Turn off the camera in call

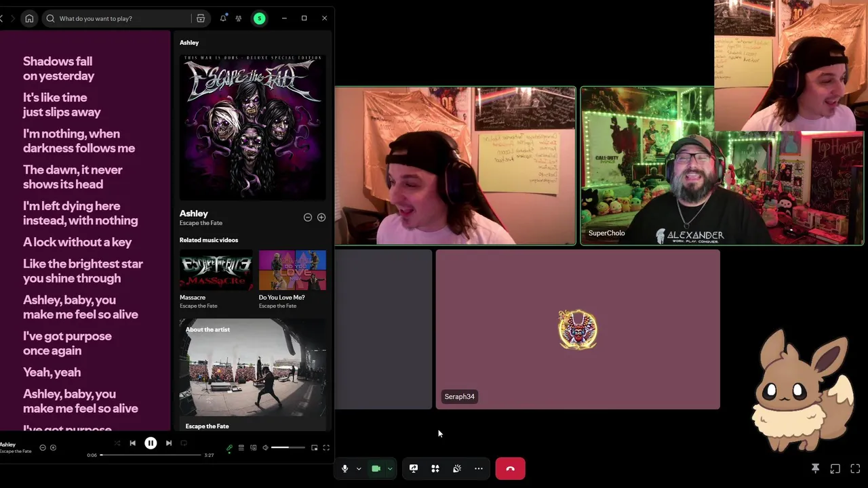376,468
